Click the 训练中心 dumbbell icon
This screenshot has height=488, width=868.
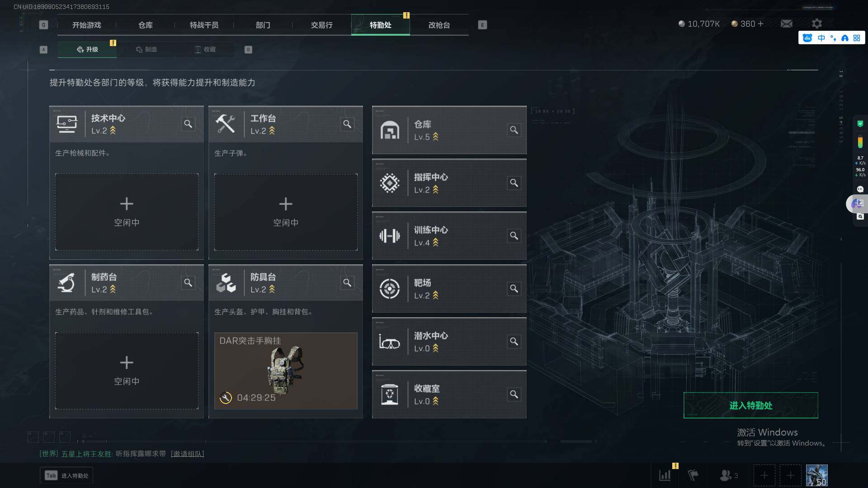tap(389, 236)
